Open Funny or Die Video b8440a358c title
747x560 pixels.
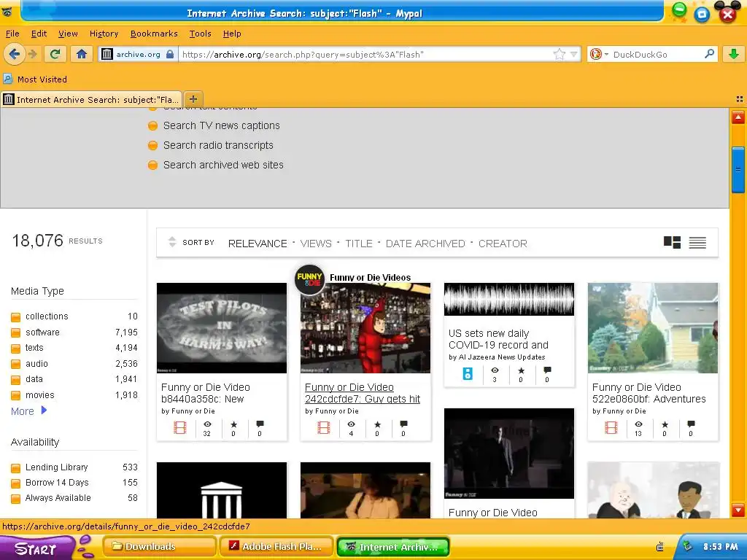tap(205, 393)
